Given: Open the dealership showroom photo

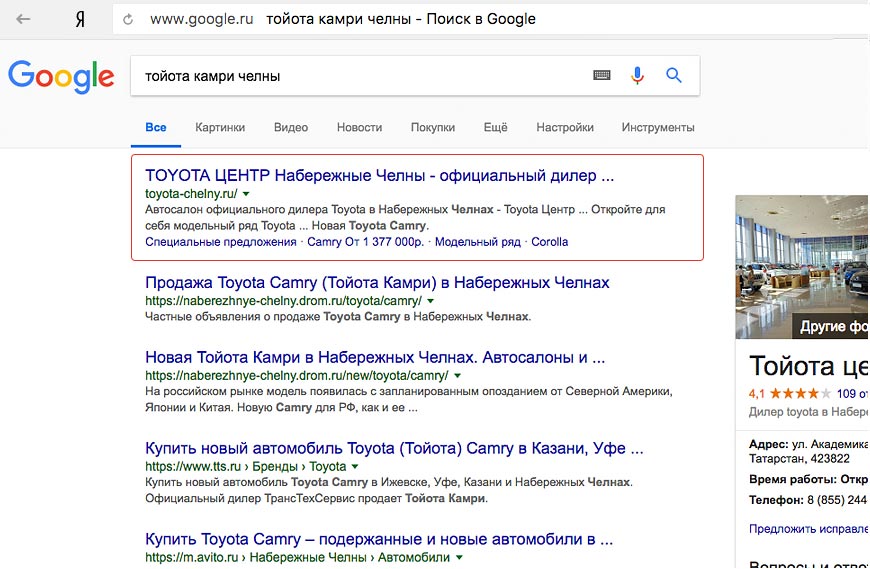Looking at the screenshot, I should click(802, 265).
